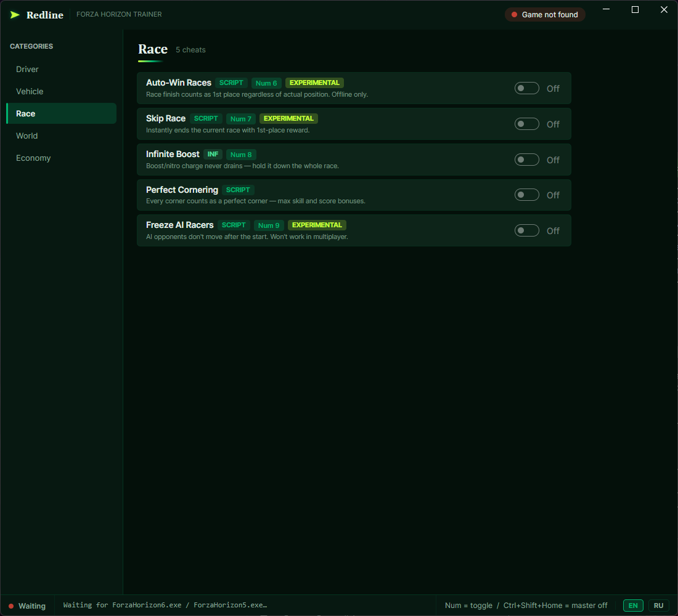This screenshot has height=616, width=678.
Task: Click Every corner counts as perfect description
Action: pyautogui.click(x=256, y=201)
